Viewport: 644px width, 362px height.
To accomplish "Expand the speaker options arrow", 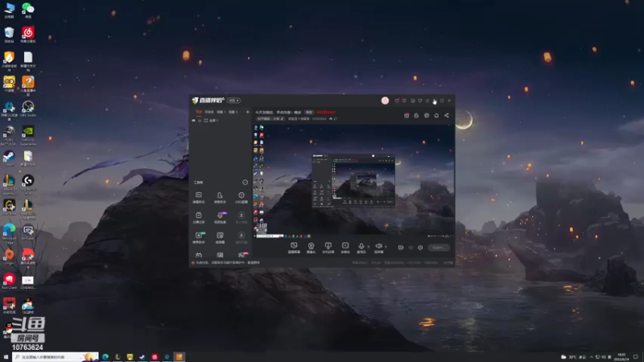I will pos(386,247).
